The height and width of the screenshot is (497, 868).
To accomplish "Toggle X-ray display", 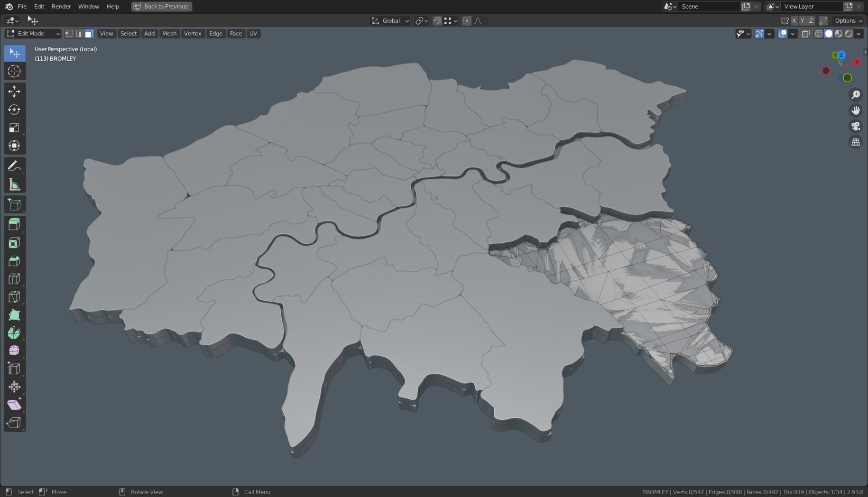I will click(805, 34).
